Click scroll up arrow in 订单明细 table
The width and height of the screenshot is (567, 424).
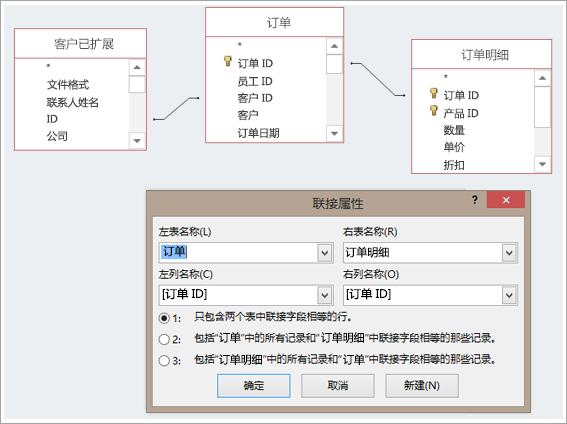542,78
